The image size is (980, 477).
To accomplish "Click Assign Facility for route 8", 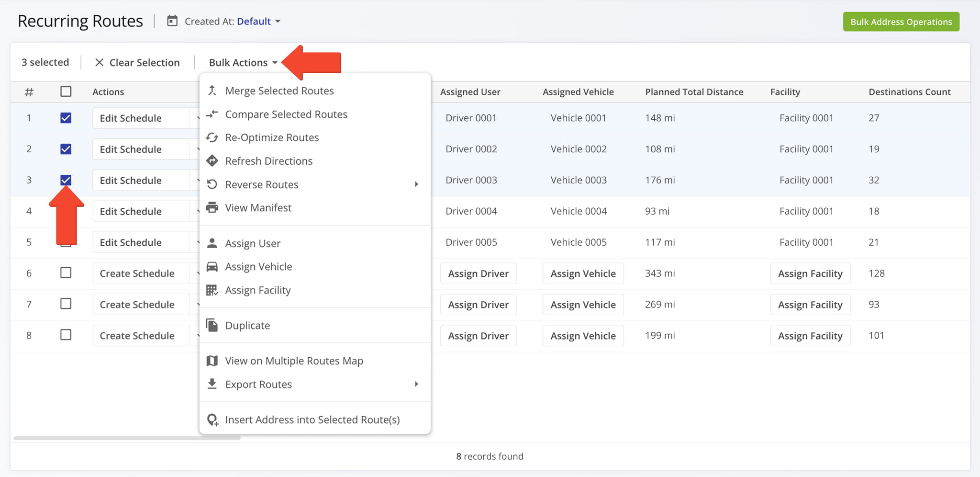I will 810,336.
